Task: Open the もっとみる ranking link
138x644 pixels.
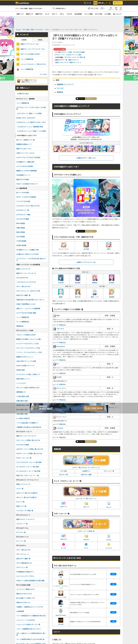Action: point(43,74)
